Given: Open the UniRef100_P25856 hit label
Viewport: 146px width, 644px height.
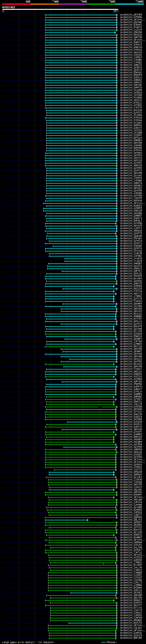Looking at the screenshot, I should point(131,17).
